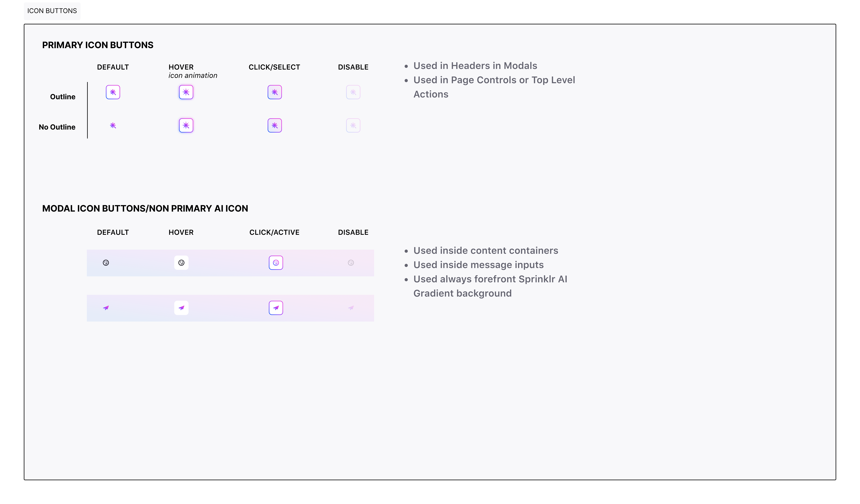Click the Hover state emoji smiley button
This screenshot has height=504, width=860.
click(x=181, y=263)
